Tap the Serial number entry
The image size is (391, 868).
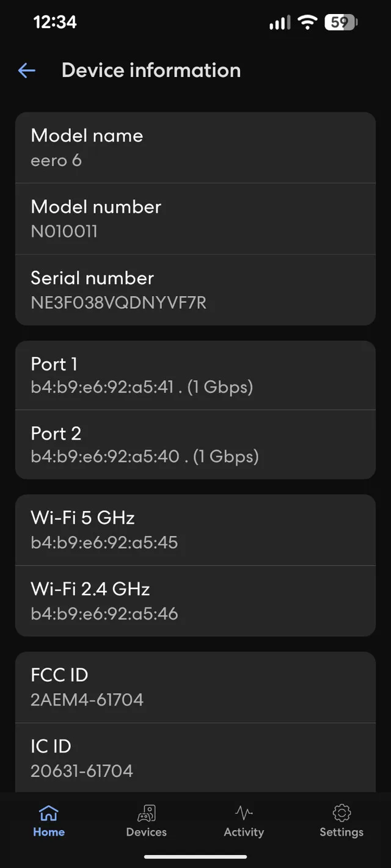[195, 289]
